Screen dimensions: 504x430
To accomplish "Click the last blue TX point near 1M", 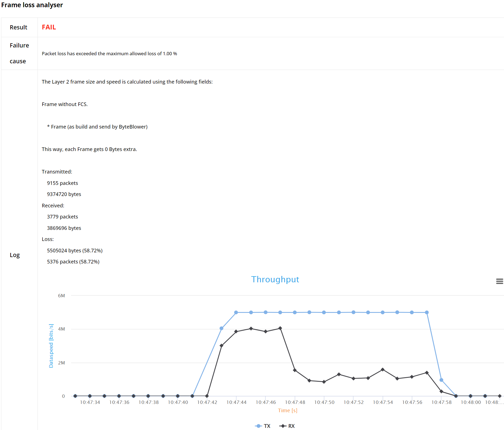I will [441, 380].
